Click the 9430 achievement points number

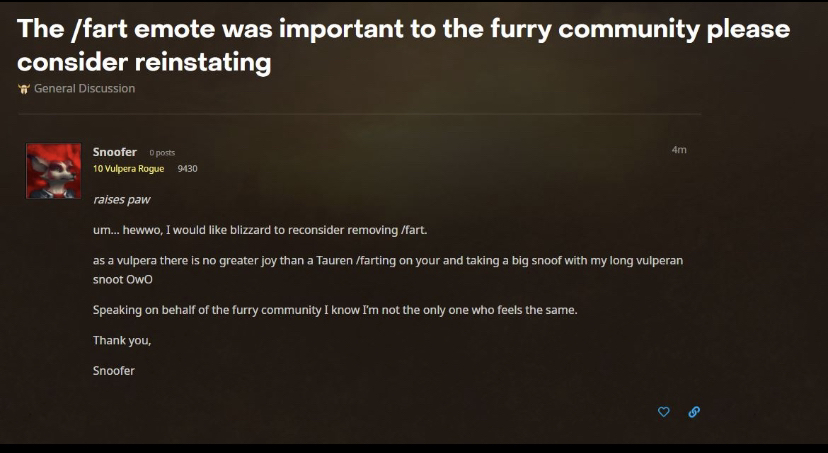click(x=187, y=169)
